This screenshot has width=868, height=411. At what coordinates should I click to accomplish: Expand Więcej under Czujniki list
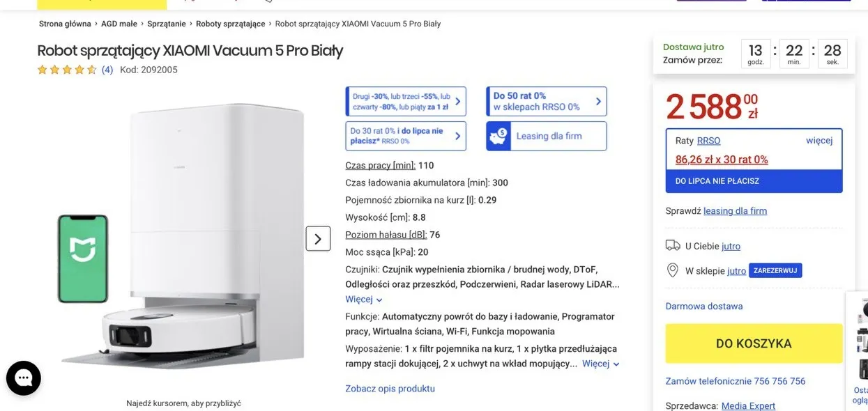click(x=364, y=300)
